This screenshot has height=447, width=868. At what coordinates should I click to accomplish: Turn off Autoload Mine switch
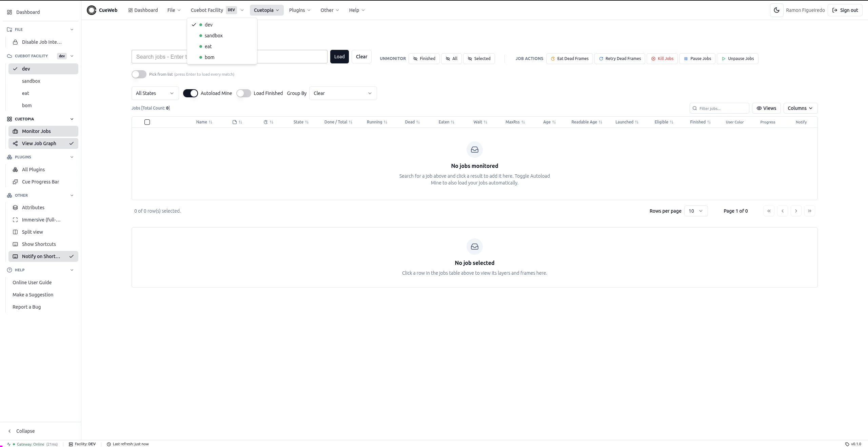pyautogui.click(x=191, y=93)
